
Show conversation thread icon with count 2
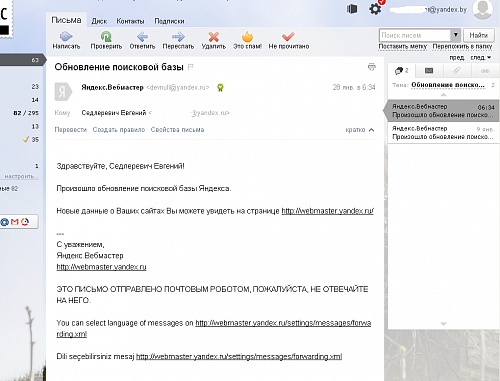point(401,71)
